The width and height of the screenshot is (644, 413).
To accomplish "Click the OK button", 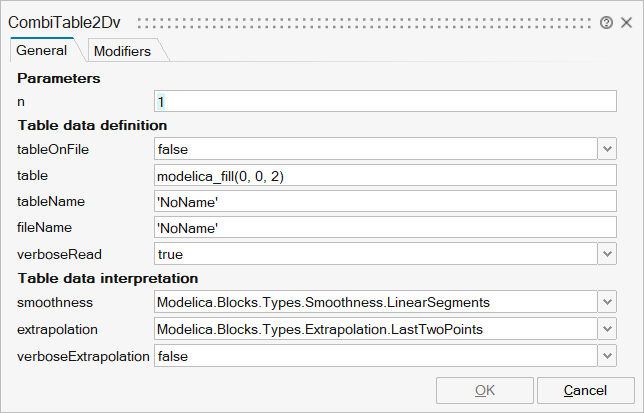I will point(484,390).
